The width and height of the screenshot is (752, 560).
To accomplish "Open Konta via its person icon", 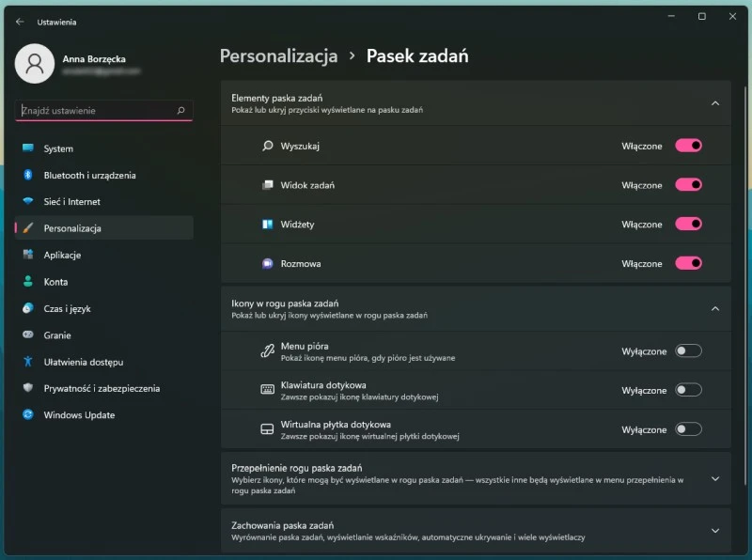I will (26, 282).
